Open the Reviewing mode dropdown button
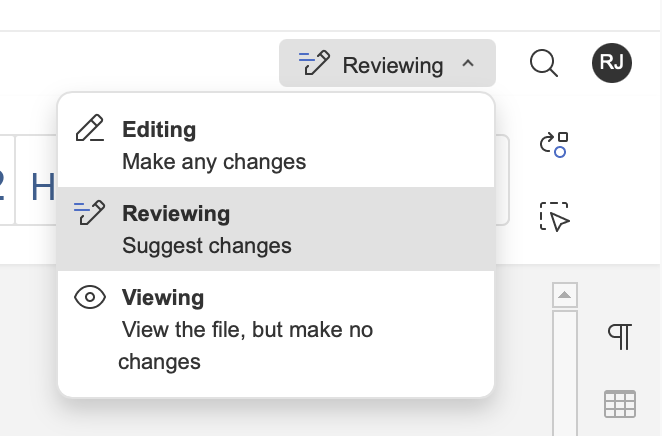Image resolution: width=662 pixels, height=436 pixels. (387, 65)
